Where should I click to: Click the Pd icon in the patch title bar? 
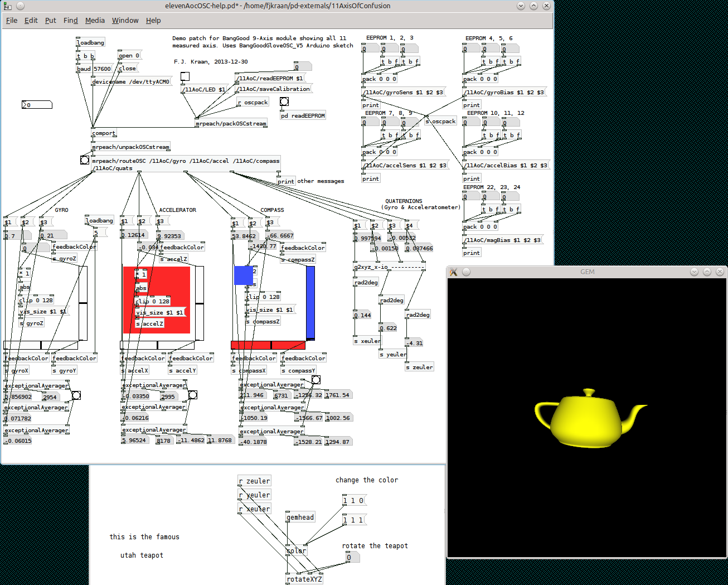tap(8, 6)
